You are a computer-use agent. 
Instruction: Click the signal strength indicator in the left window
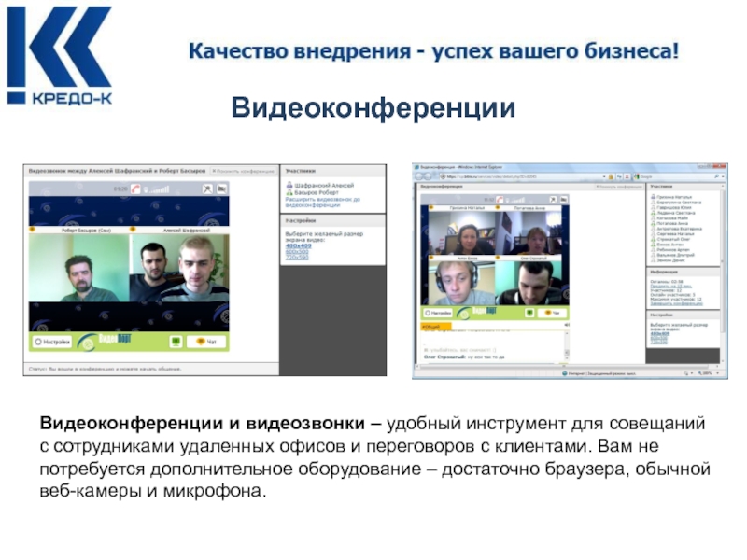tap(158, 189)
